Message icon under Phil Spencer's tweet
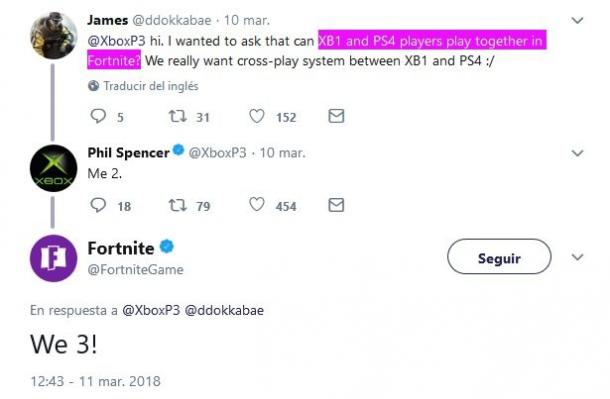The height and width of the screenshot is (399, 610). tap(336, 205)
